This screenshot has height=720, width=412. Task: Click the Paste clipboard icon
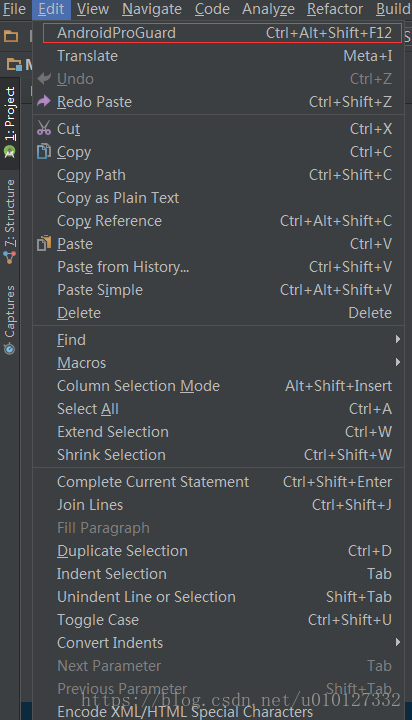(44, 243)
